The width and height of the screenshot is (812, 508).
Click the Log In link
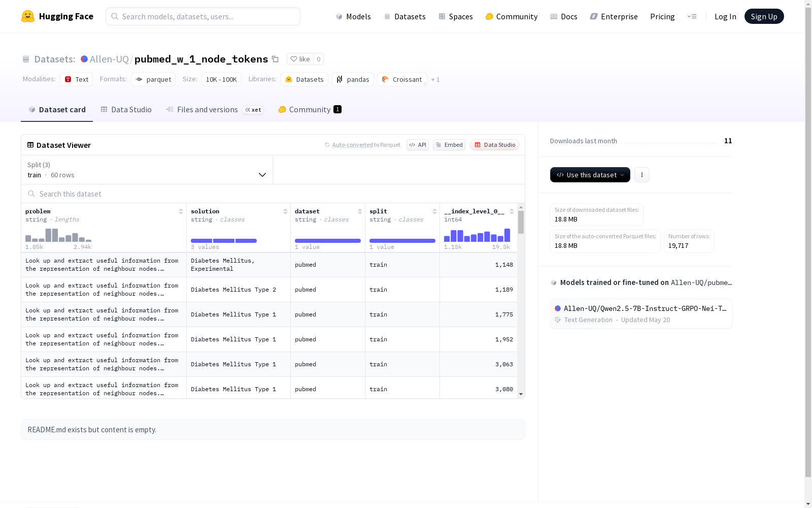725,16
